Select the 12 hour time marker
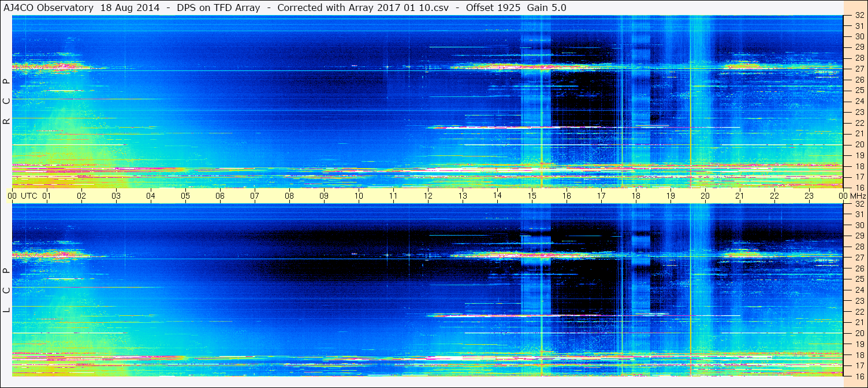 click(x=428, y=196)
